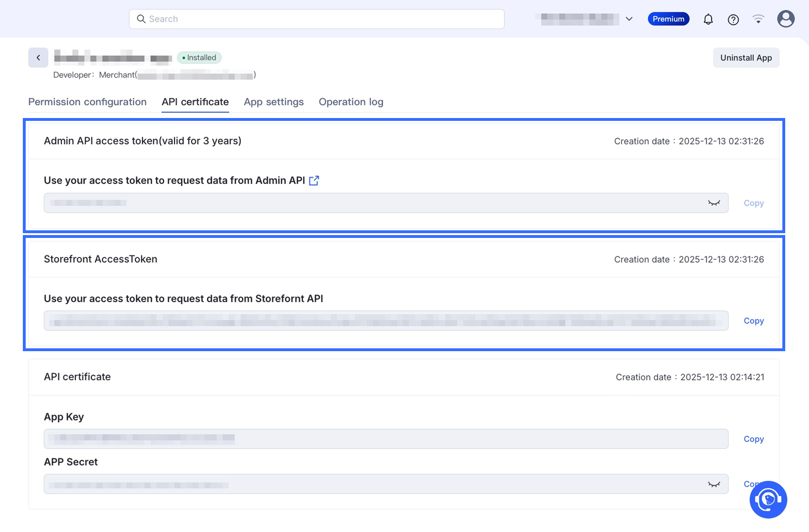Image resolution: width=809 pixels, height=532 pixels.
Task: Click the search magnifier icon
Action: click(141, 19)
